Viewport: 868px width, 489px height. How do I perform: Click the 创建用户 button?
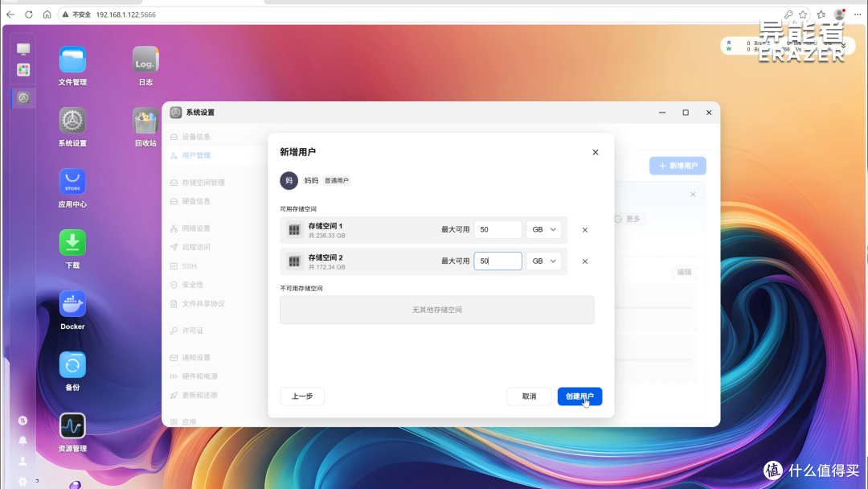coord(579,396)
